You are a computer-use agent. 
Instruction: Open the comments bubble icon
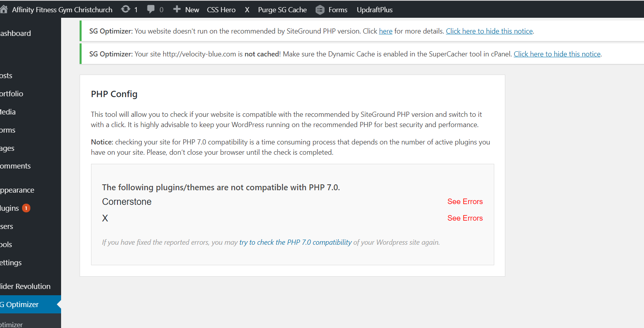tap(151, 9)
